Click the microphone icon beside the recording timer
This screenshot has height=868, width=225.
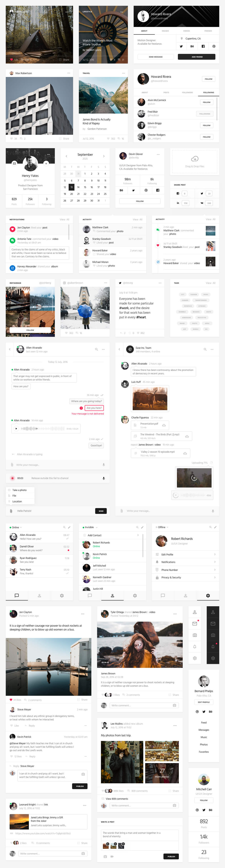(x=103, y=478)
